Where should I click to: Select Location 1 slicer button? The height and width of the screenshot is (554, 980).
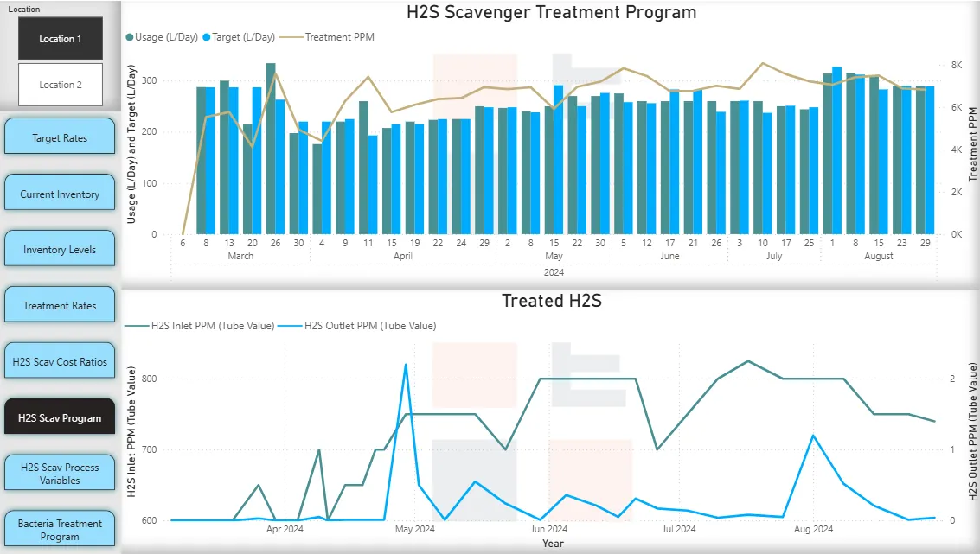(60, 39)
